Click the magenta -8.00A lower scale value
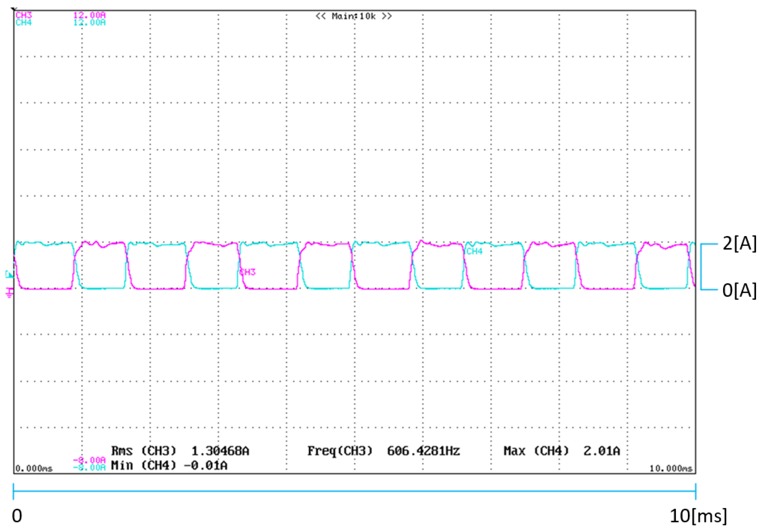 [x=89, y=460]
